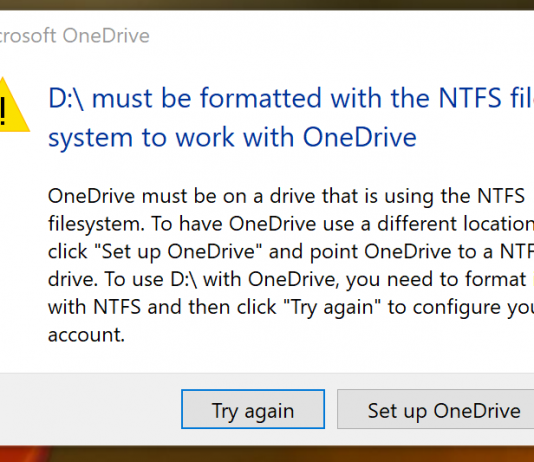Click the word NTFS in the blue heading
Image resolution: width=534 pixels, height=462 pixels.
click(470, 98)
